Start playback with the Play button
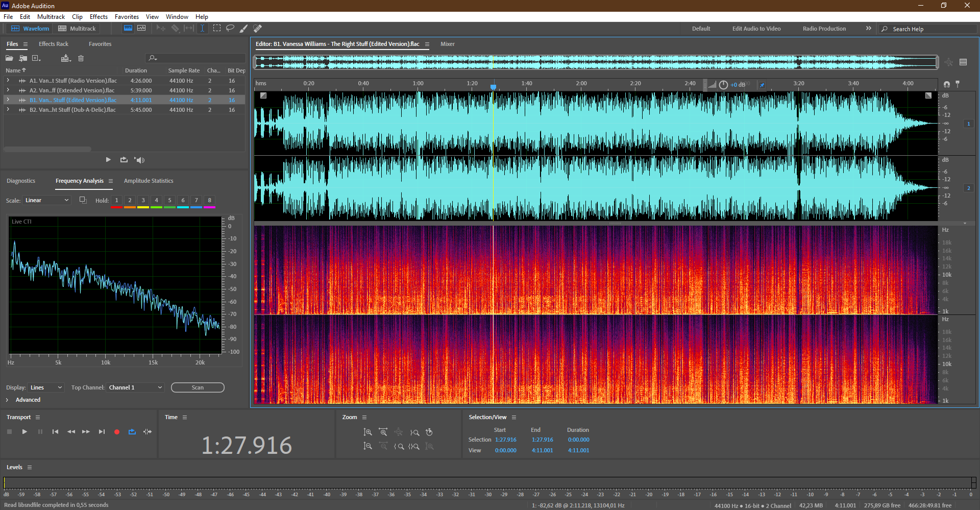The width and height of the screenshot is (980, 510). (x=24, y=432)
